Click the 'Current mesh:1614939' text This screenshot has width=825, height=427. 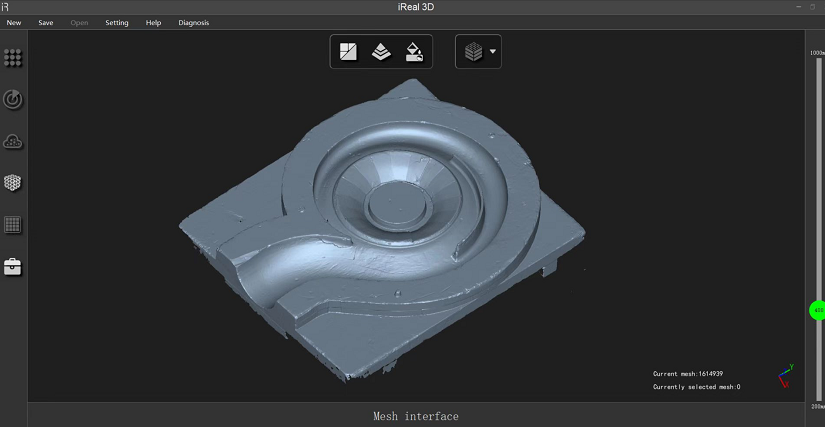pos(688,374)
